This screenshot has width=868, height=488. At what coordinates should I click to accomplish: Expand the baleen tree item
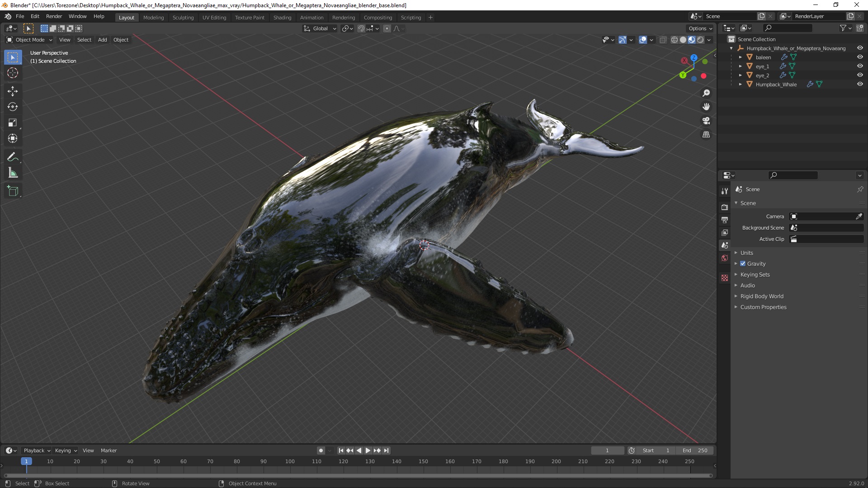click(x=740, y=57)
